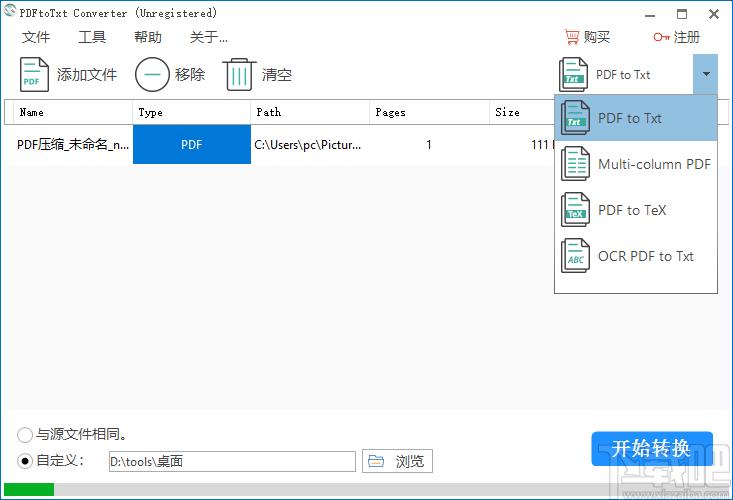Screen dimensions: 733x500
Task: Click the folder icon on browse button
Action: tap(376, 461)
